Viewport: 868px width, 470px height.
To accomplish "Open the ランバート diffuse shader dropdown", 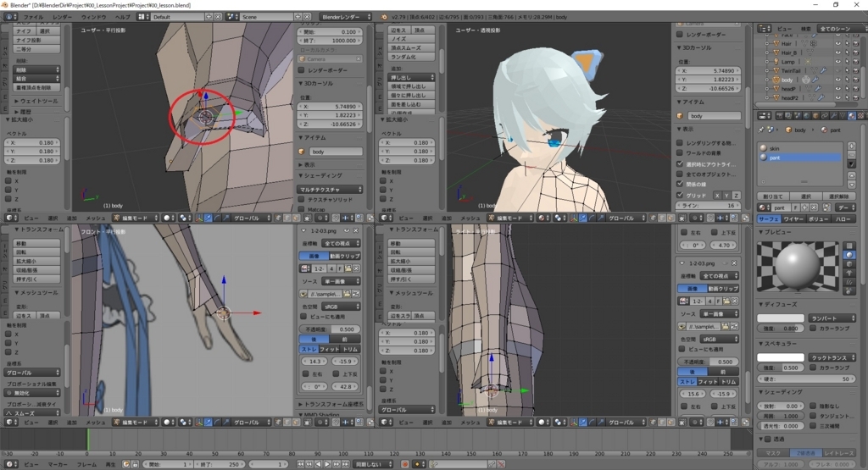I will coord(832,318).
